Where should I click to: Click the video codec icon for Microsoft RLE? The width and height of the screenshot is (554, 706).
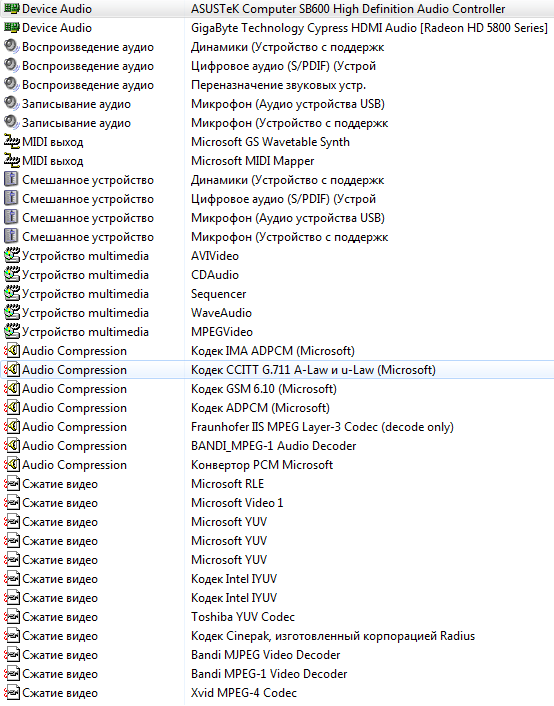12,483
